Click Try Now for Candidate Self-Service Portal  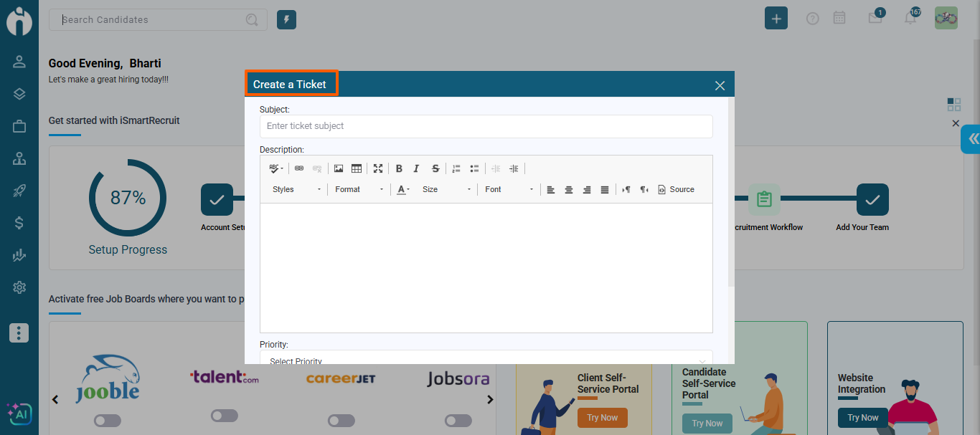pos(707,424)
